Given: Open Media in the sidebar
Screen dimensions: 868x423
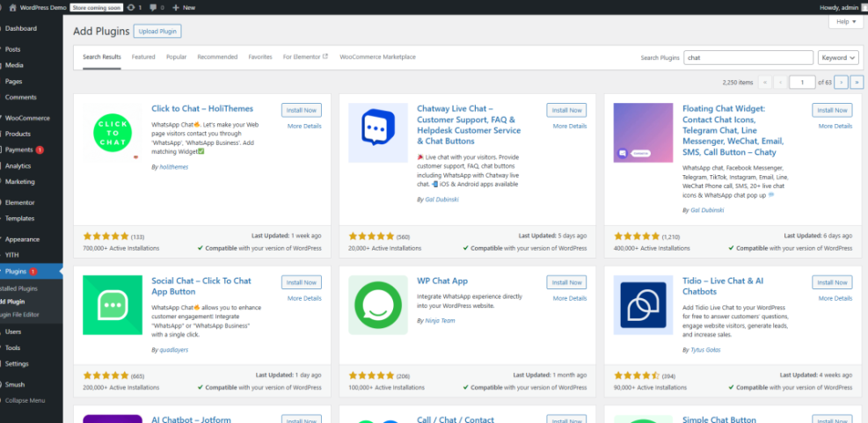Looking at the screenshot, I should click(14, 65).
